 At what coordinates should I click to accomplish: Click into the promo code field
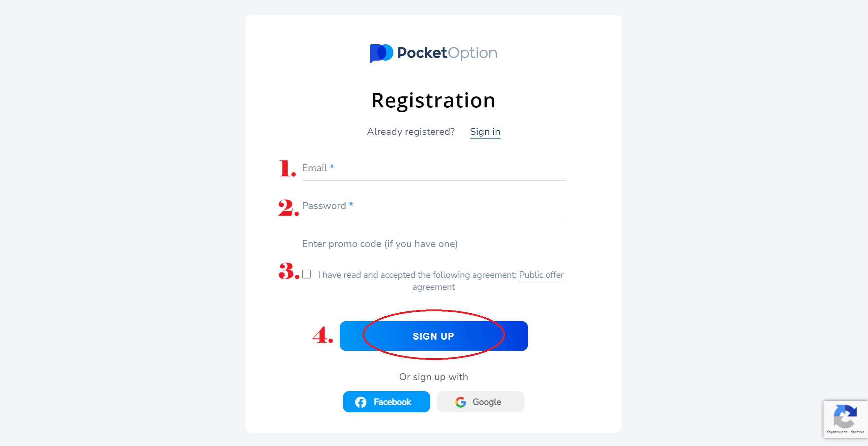(434, 244)
